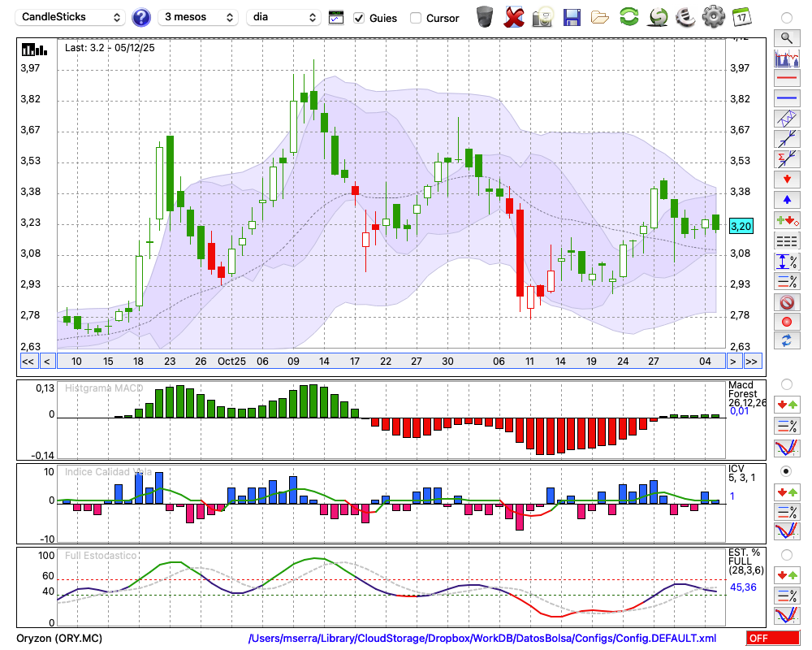This screenshot has width=812, height=650.
Task: Click the Config.DEFAULT.xml file path link
Action: (x=482, y=639)
